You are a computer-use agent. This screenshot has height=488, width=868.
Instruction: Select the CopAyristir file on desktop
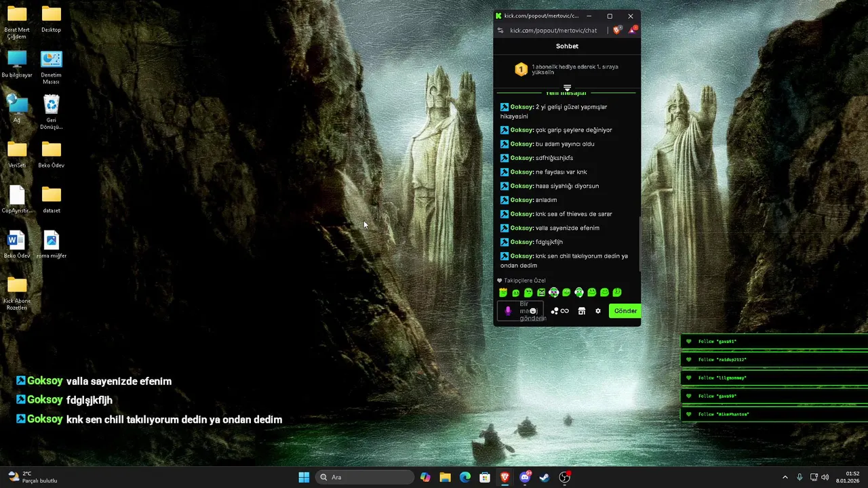(17, 199)
